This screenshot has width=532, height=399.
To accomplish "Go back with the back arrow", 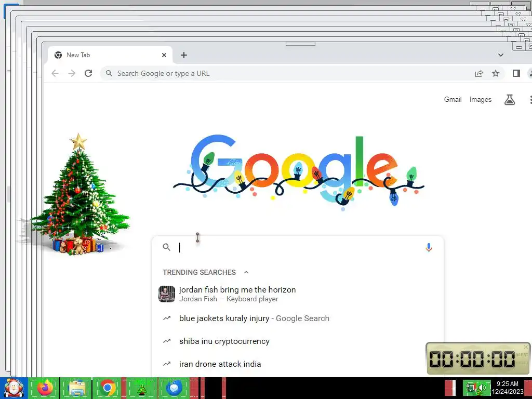I will pyautogui.click(x=55, y=73).
